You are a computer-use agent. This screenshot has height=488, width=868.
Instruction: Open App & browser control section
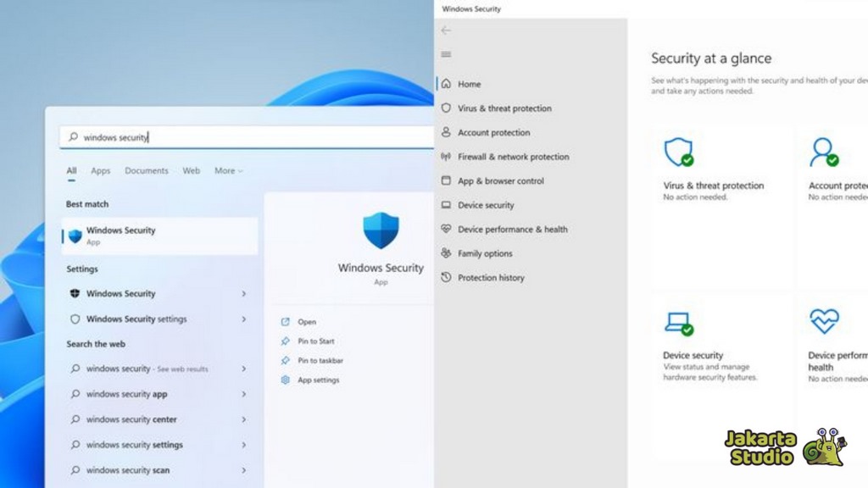point(500,180)
